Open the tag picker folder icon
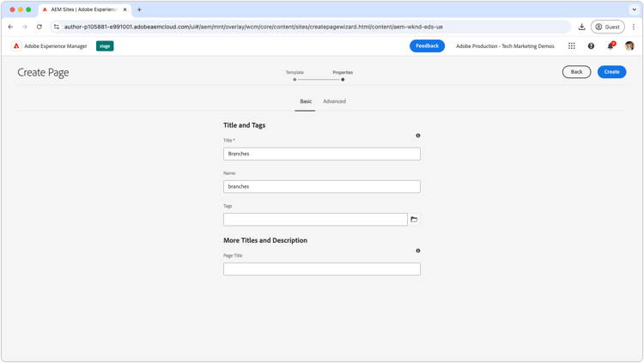Image resolution: width=644 pixels, height=363 pixels. (414, 220)
